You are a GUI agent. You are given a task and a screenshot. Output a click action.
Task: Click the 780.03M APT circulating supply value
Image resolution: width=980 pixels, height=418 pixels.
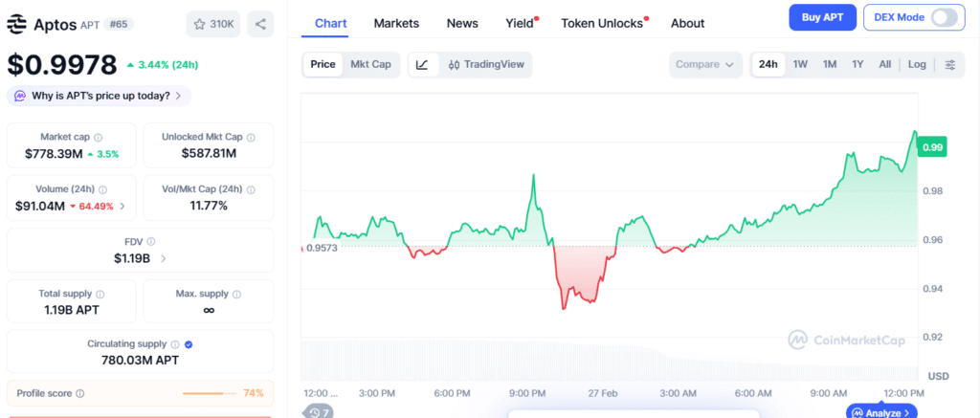140,360
